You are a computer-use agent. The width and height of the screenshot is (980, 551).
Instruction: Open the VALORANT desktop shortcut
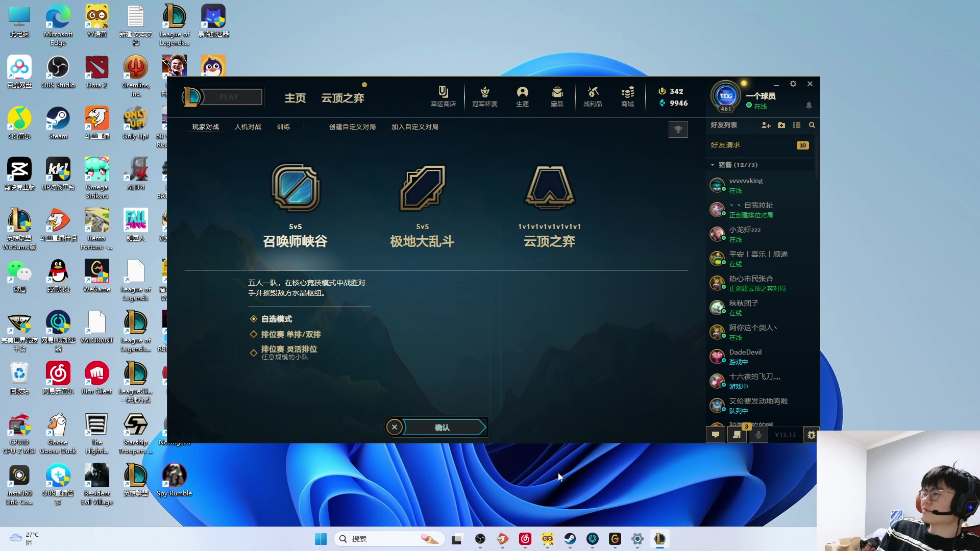[x=96, y=327]
